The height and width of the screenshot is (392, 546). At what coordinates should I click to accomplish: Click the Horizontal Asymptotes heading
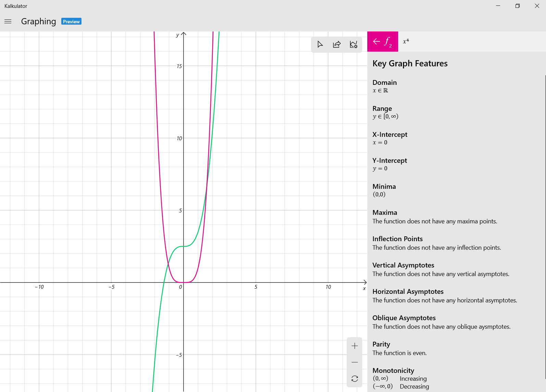coord(408,291)
